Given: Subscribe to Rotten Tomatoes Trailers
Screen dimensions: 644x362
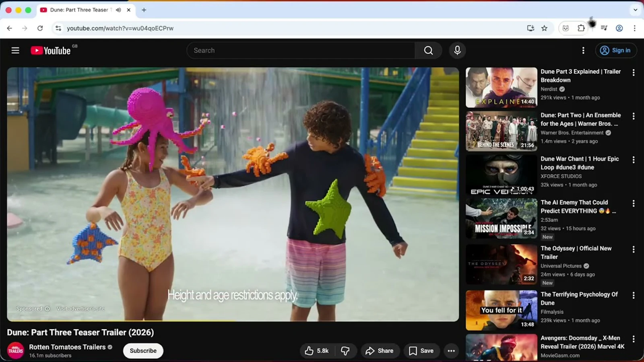Looking at the screenshot, I should pyautogui.click(x=143, y=351).
